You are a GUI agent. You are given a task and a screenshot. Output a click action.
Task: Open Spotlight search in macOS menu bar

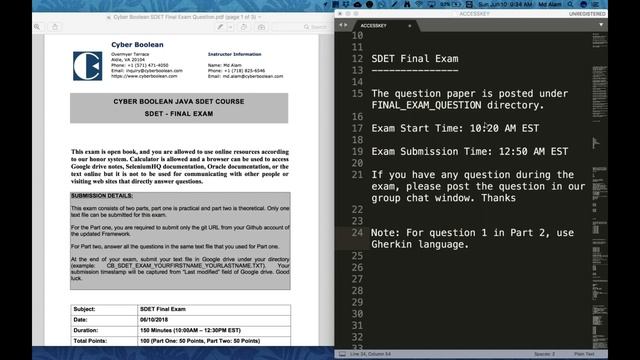[x=570, y=4]
